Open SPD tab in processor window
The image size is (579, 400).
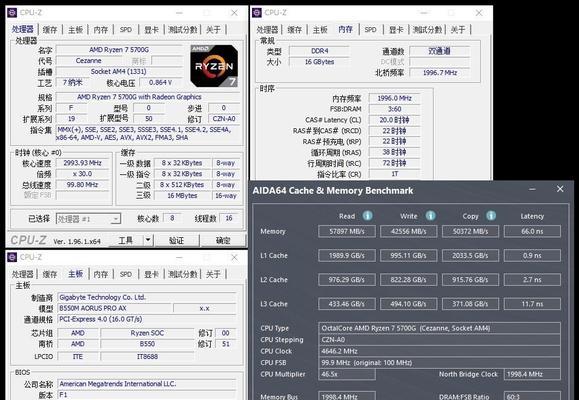pyautogui.click(x=126, y=30)
